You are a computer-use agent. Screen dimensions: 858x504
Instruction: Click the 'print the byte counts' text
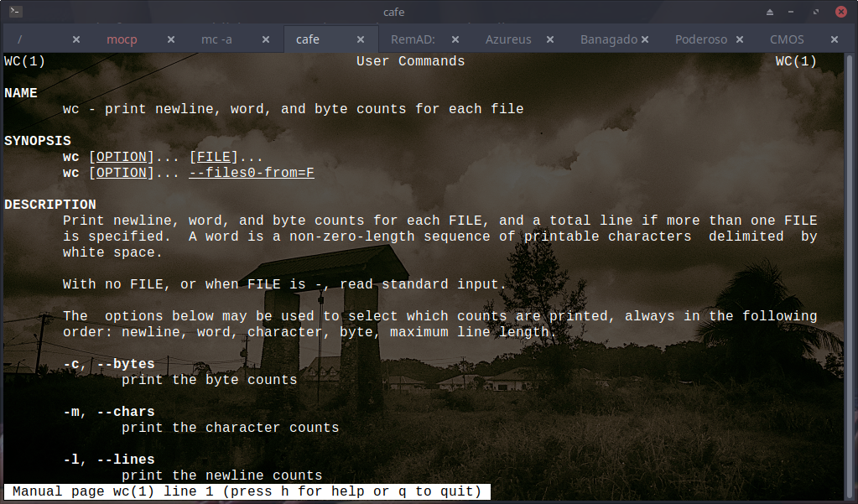pos(209,380)
